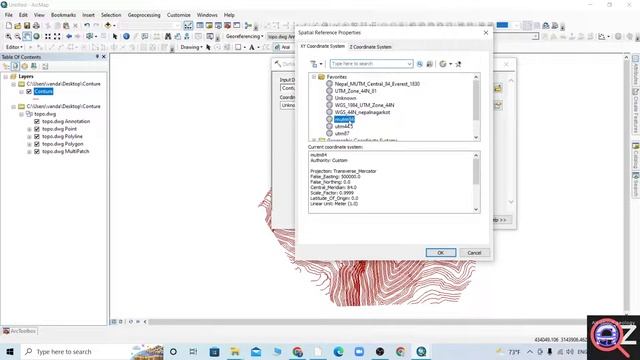The width and height of the screenshot is (640, 360).
Task: Collapse the Layers data frame node
Action: (6, 77)
